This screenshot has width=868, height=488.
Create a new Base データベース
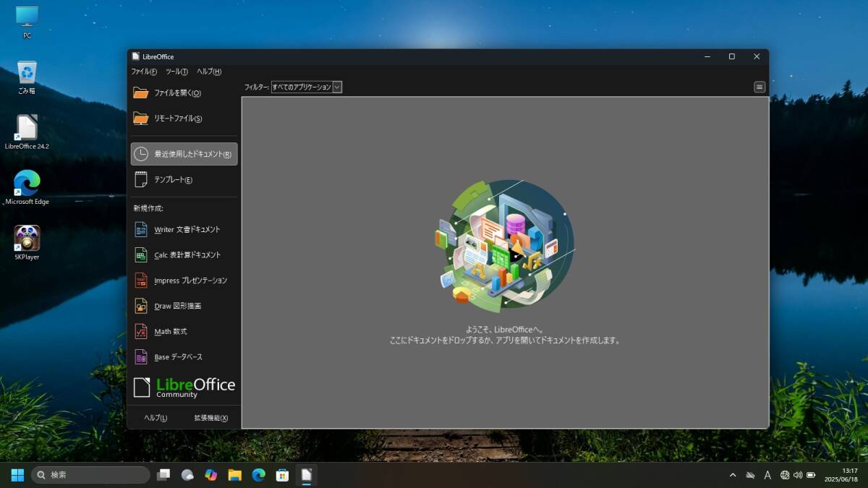[x=184, y=357]
